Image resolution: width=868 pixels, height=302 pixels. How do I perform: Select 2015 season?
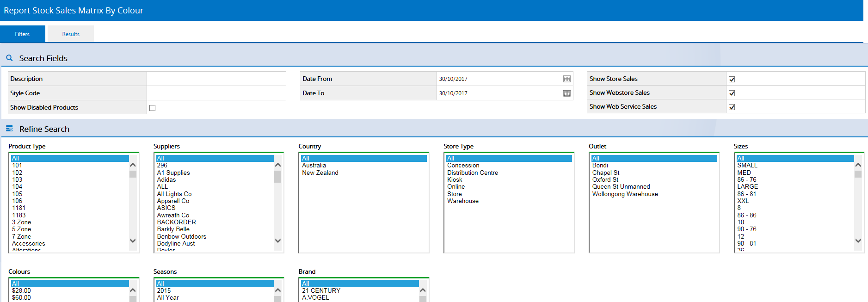click(215, 290)
